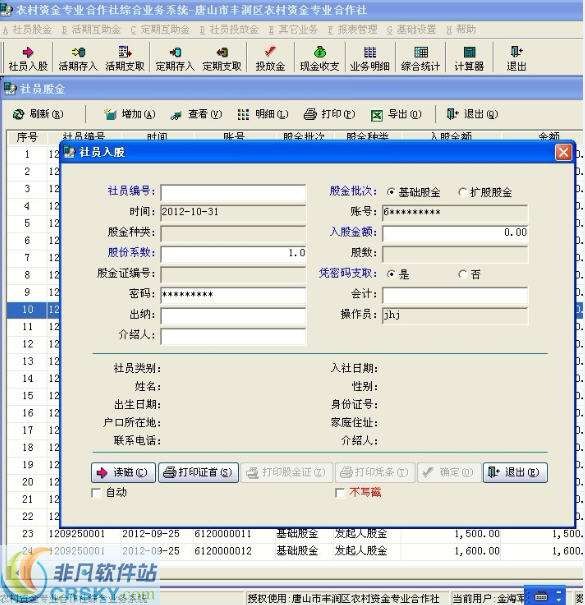Click the 授权使用 status bar entry
The height and width of the screenshot is (605, 585).
coord(343,599)
